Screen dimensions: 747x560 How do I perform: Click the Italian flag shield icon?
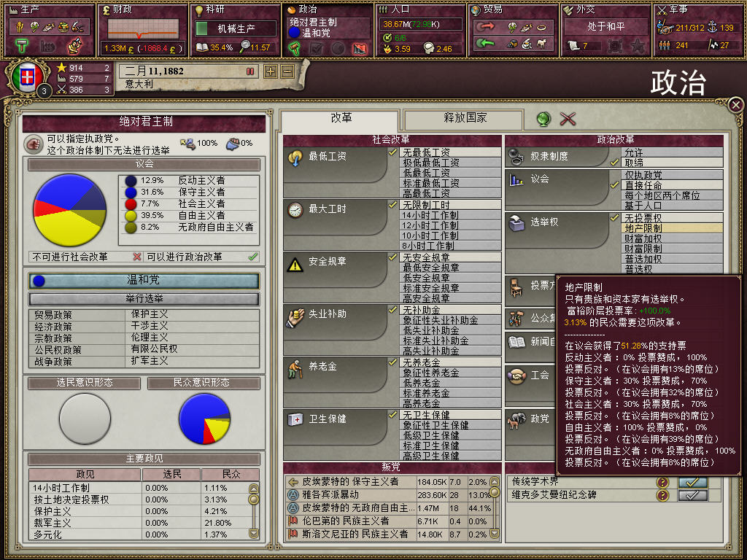tap(28, 77)
